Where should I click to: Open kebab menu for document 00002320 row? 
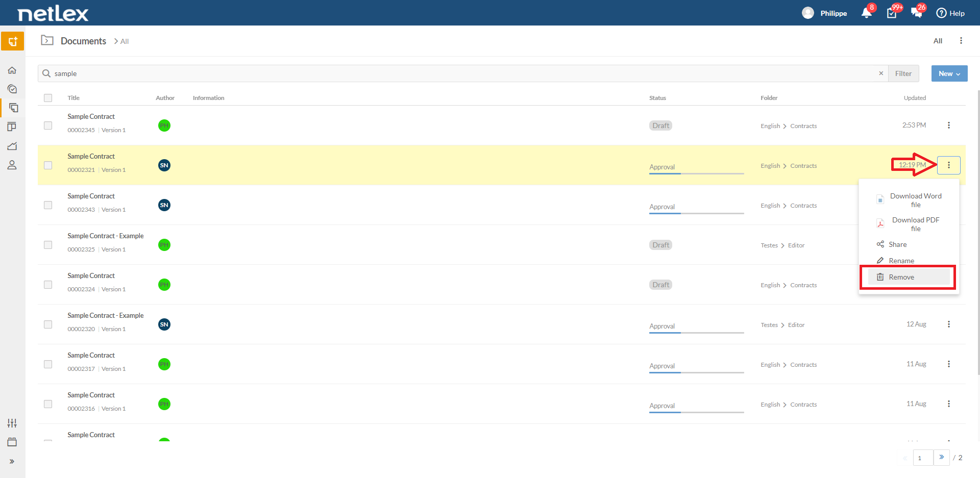949,324
